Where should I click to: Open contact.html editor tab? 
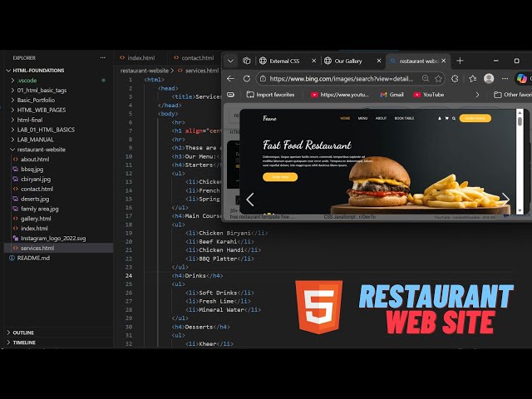[194, 58]
